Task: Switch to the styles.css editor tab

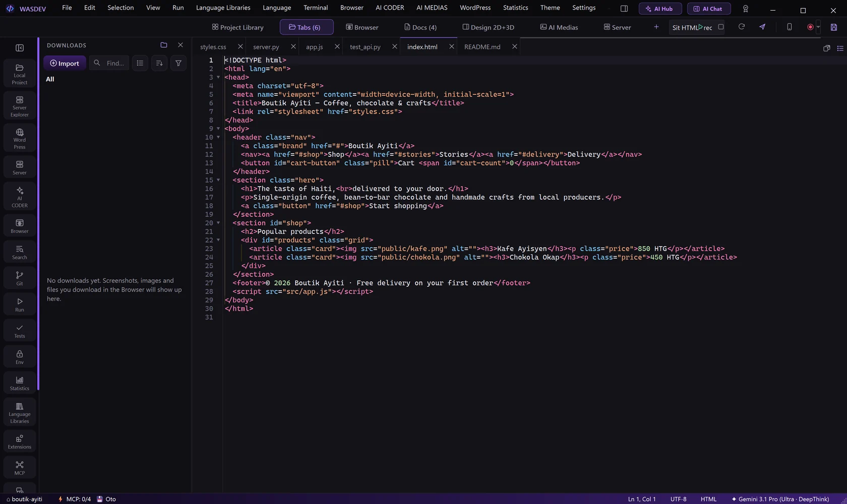Action: point(213,47)
